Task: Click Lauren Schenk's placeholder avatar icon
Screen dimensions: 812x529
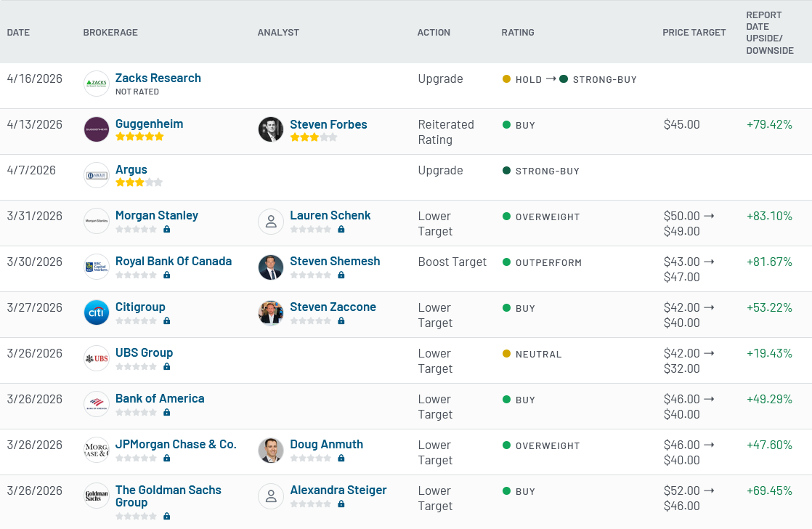Action: coord(271,222)
